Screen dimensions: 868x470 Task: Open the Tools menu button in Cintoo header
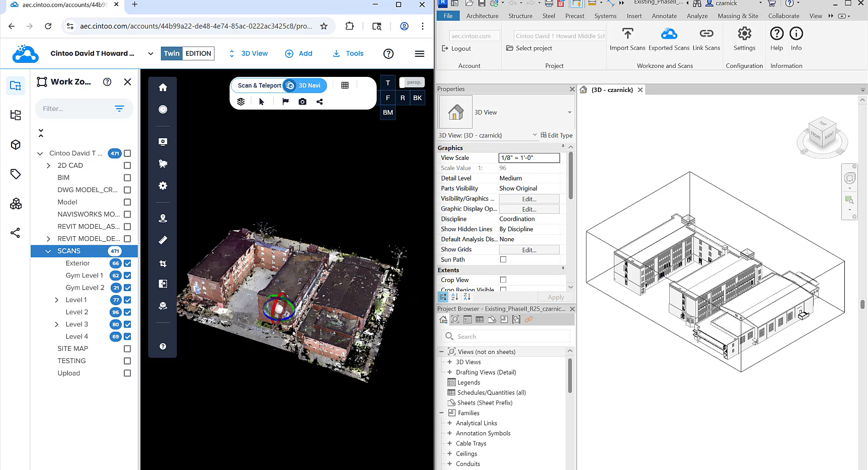(348, 53)
